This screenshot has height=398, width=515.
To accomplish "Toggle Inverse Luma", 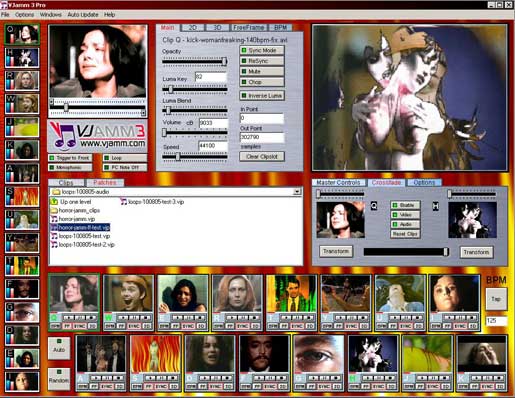I will [x=262, y=96].
